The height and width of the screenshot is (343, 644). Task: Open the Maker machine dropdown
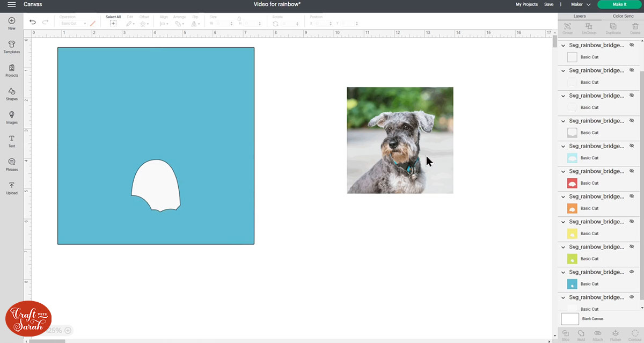(581, 4)
